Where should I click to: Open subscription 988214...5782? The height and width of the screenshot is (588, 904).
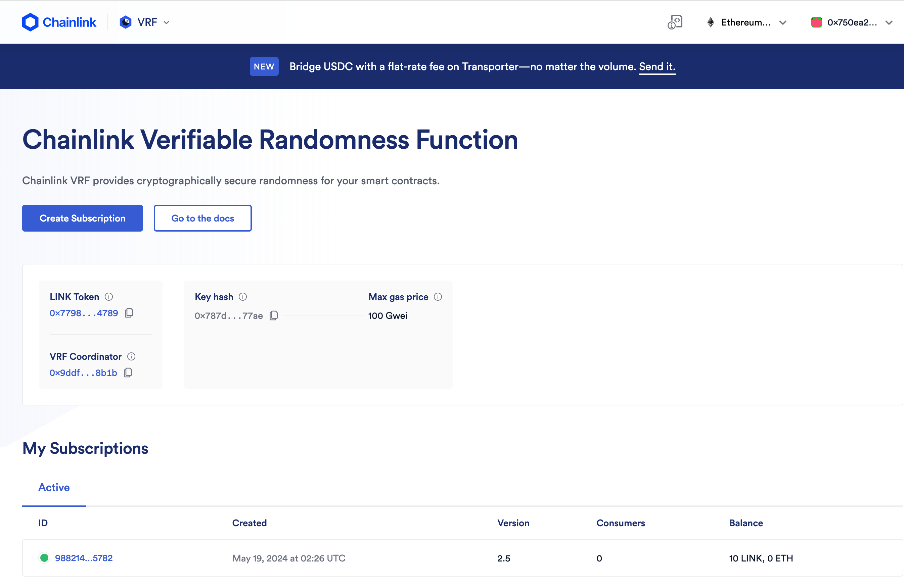[84, 558]
